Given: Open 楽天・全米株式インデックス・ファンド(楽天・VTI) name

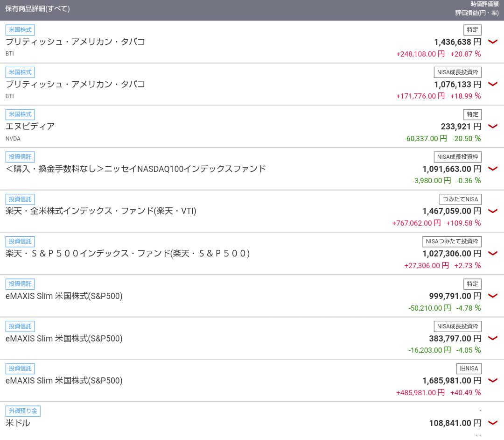Looking at the screenshot, I should pos(101,211).
